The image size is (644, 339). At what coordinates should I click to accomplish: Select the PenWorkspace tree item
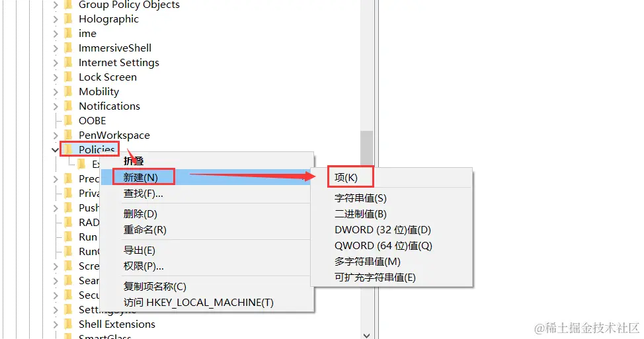pyautogui.click(x=114, y=135)
